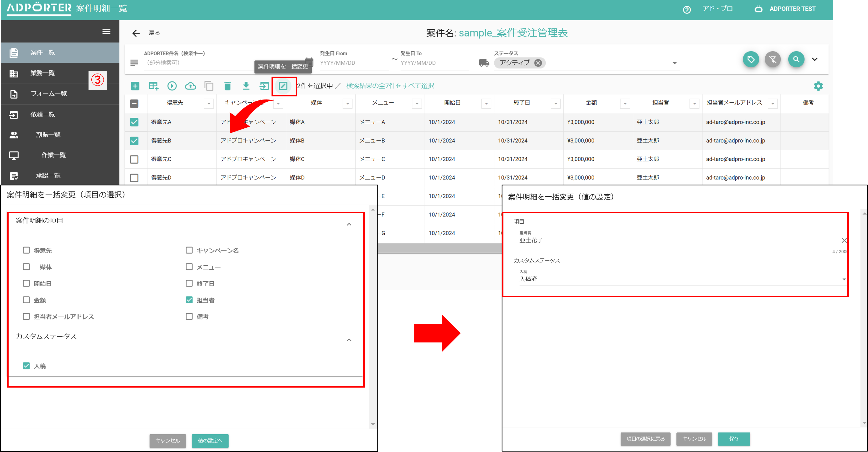
Task: Open 承認一覧 in sidebar
Action: coord(60,175)
